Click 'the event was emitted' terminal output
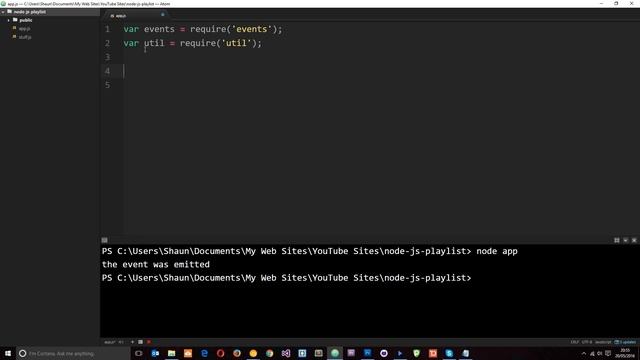 [156, 264]
